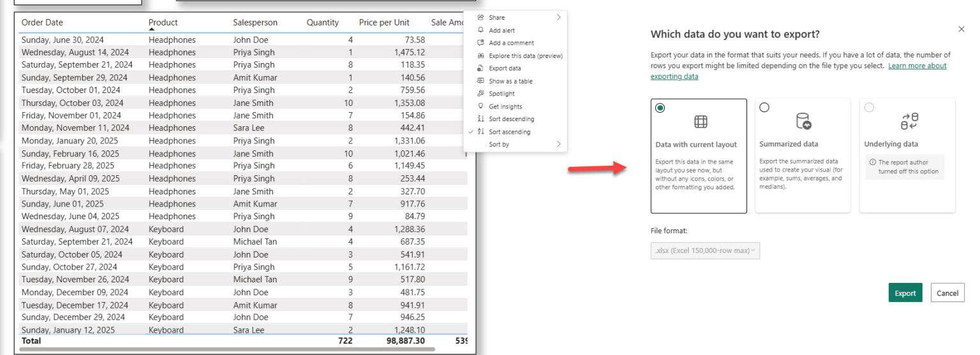
Task: Click the 'Sunday, June 30, 2024' date cell
Action: [63, 40]
